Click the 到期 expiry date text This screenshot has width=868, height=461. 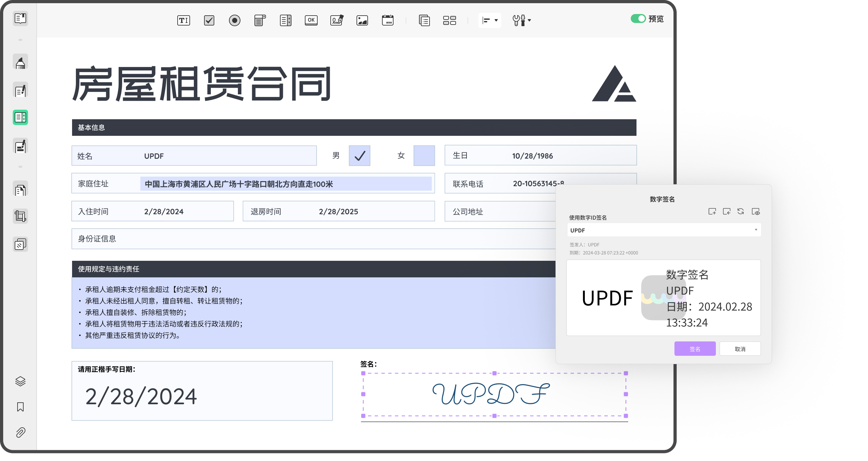(x=604, y=253)
